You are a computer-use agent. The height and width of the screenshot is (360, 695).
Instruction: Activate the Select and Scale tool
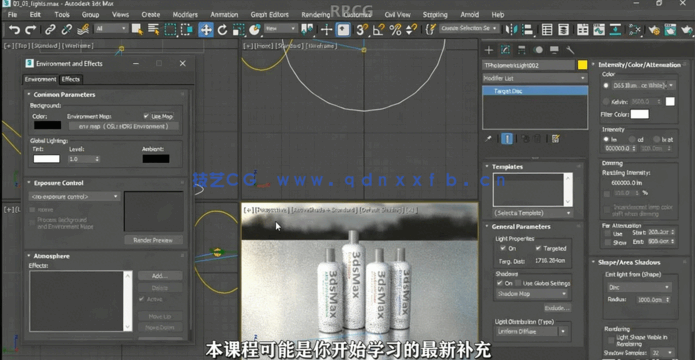[x=238, y=30]
